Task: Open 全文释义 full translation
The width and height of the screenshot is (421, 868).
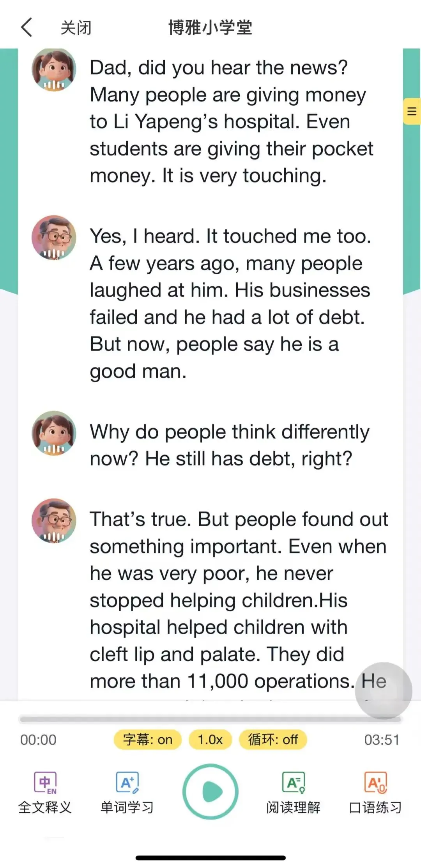Action: click(x=45, y=793)
